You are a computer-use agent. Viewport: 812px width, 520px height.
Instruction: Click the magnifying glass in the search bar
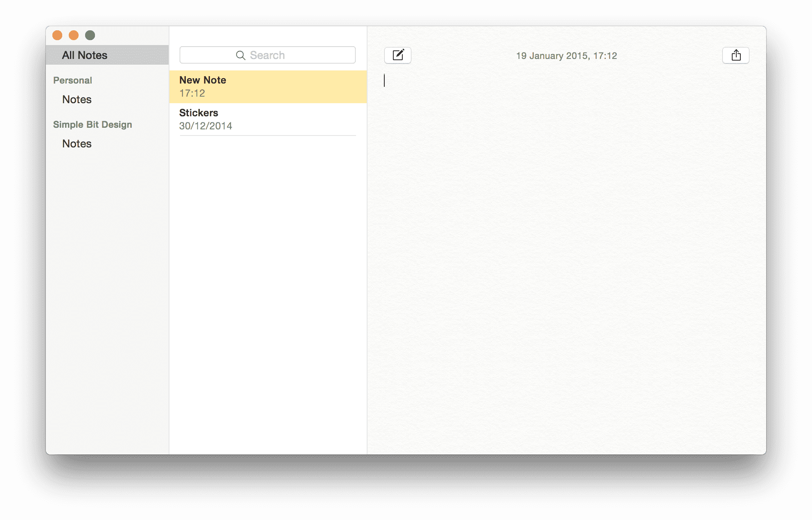tap(241, 55)
